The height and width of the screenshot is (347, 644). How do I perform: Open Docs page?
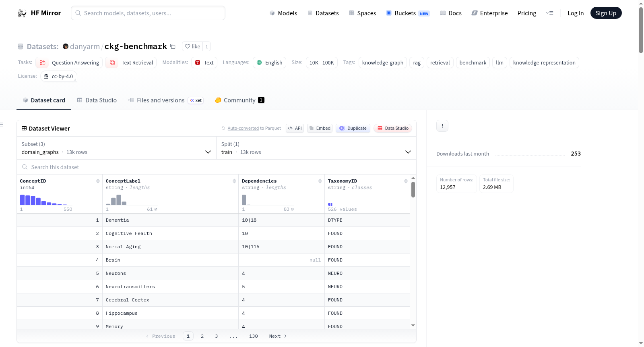click(451, 13)
